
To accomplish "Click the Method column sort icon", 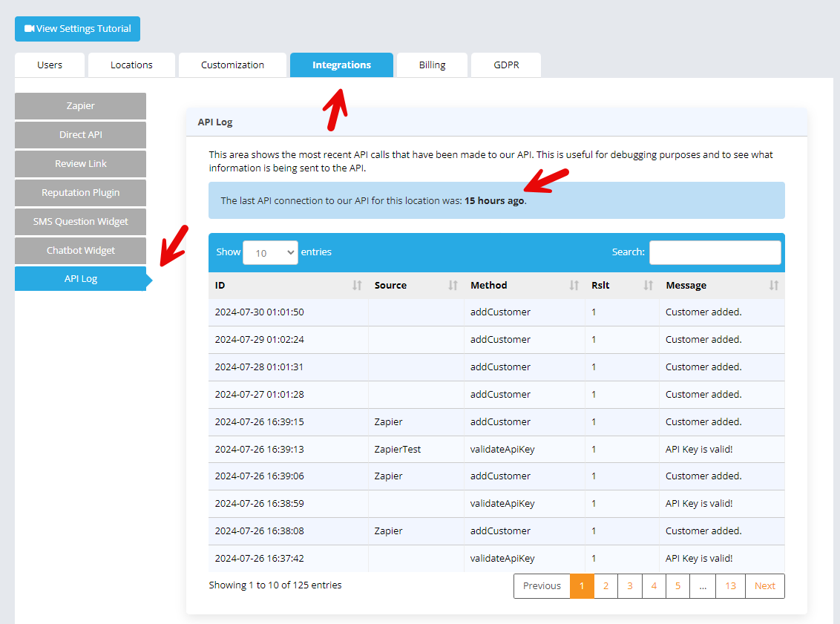I will 574,286.
